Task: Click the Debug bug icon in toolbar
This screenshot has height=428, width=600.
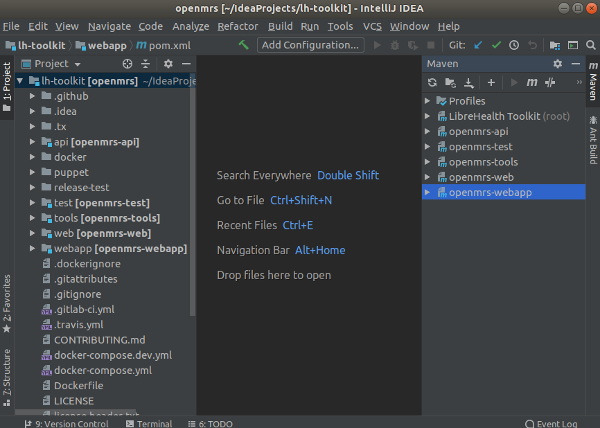Action: [x=395, y=45]
